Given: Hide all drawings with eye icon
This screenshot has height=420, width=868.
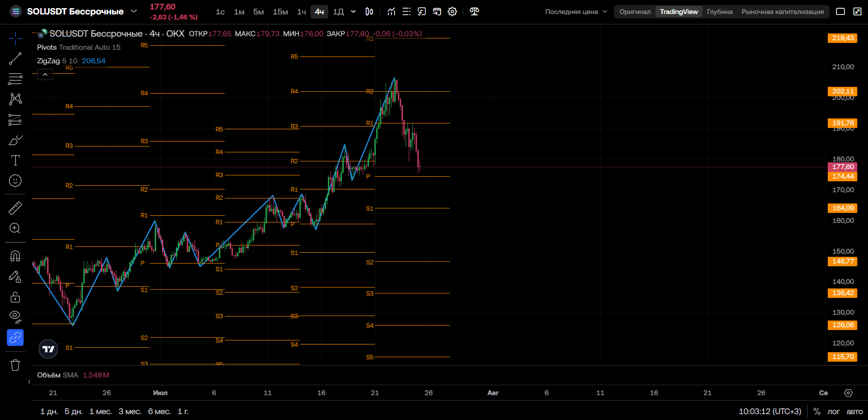Looking at the screenshot, I should 15,317.
